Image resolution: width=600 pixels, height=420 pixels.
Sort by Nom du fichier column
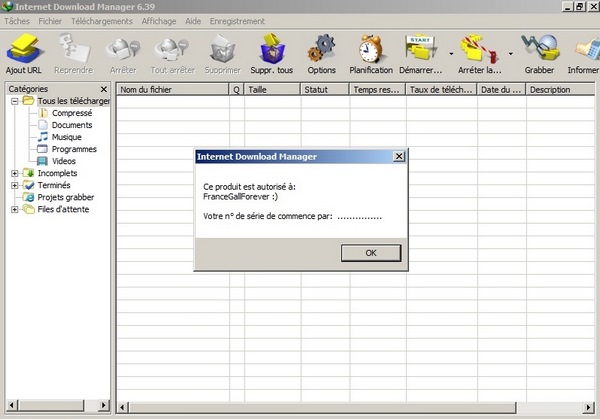pyautogui.click(x=172, y=90)
